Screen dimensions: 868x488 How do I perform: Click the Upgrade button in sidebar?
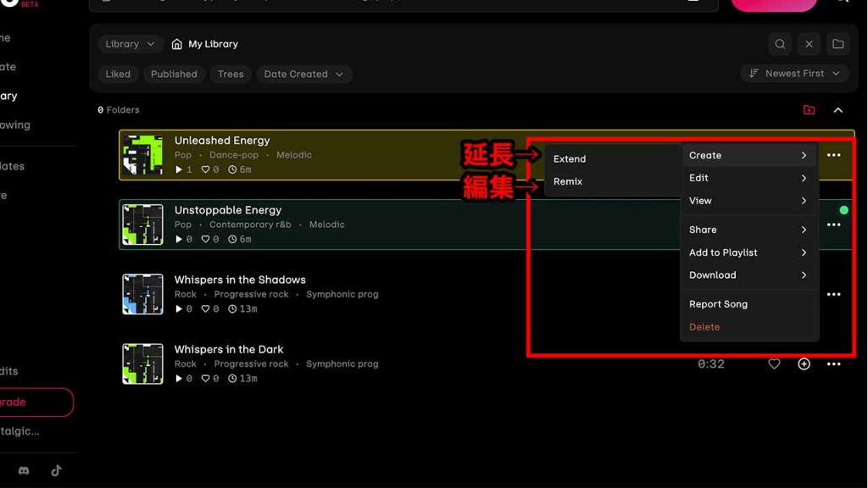point(35,402)
